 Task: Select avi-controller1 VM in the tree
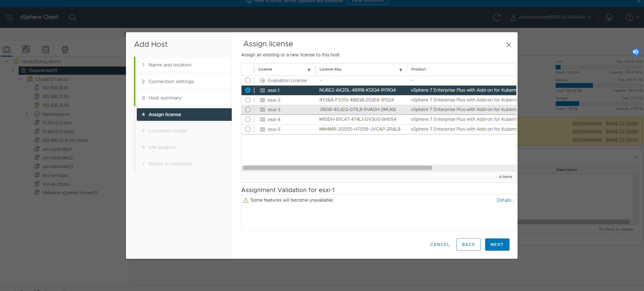click(x=57, y=149)
